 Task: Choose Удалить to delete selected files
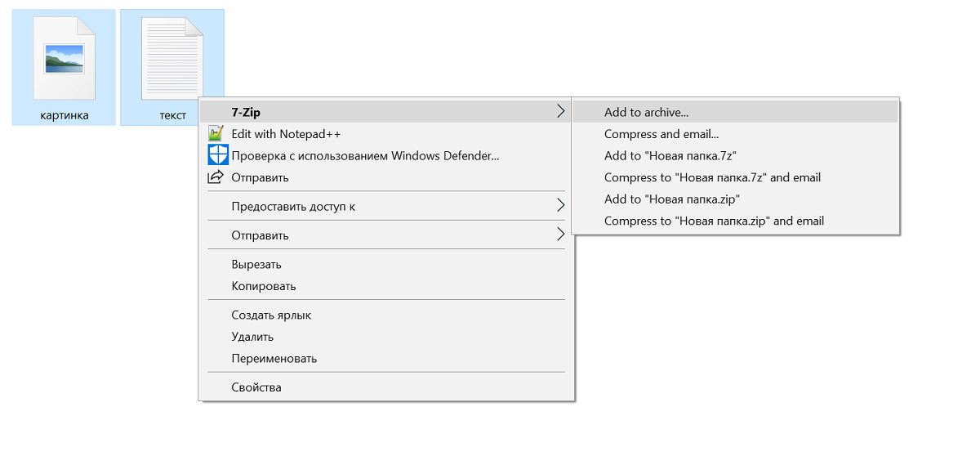click(x=252, y=337)
